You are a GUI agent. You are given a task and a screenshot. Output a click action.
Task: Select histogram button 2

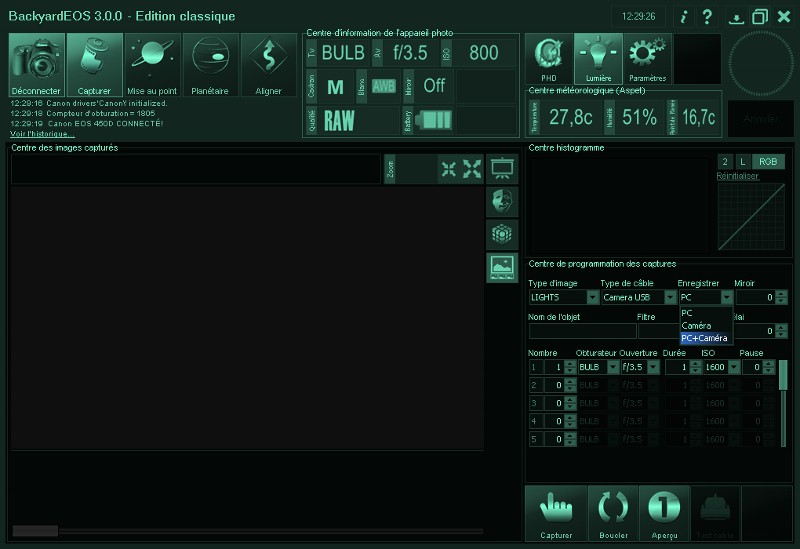(725, 162)
